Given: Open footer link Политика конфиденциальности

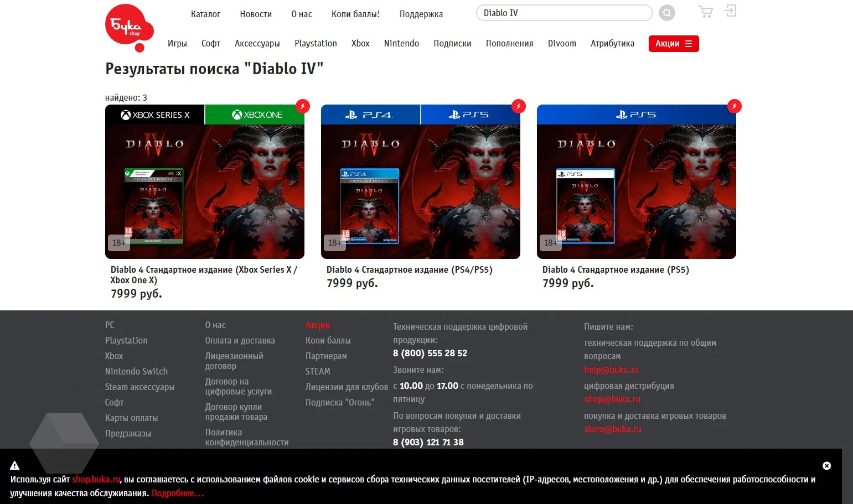Looking at the screenshot, I should click(246, 438).
